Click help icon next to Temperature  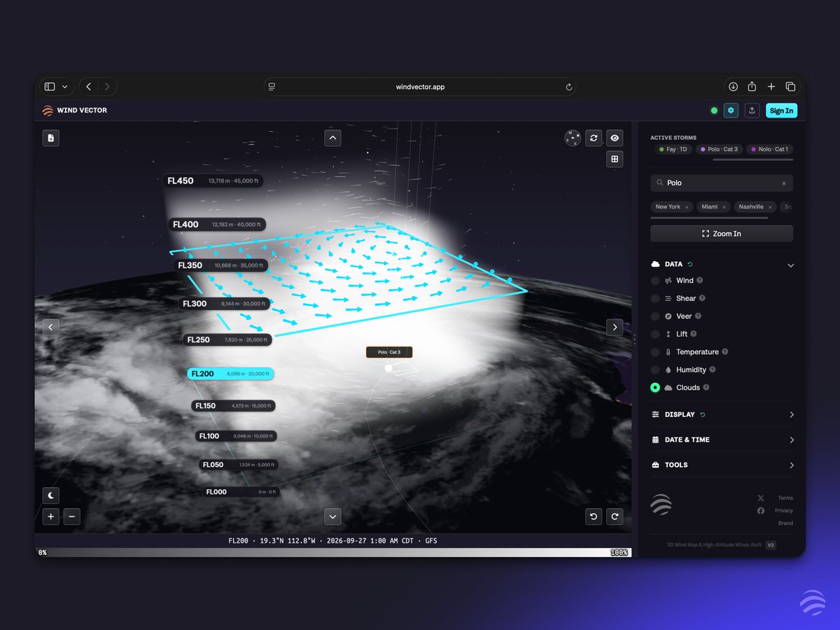point(725,352)
